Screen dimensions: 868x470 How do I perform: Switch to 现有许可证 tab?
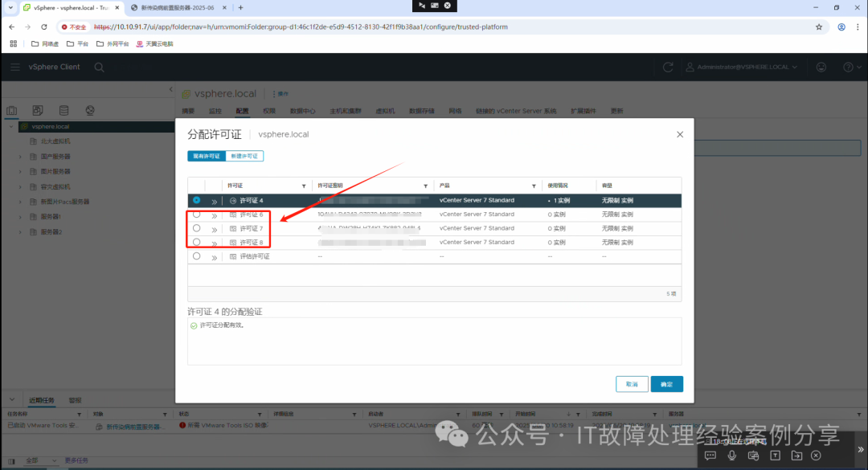[207, 156]
